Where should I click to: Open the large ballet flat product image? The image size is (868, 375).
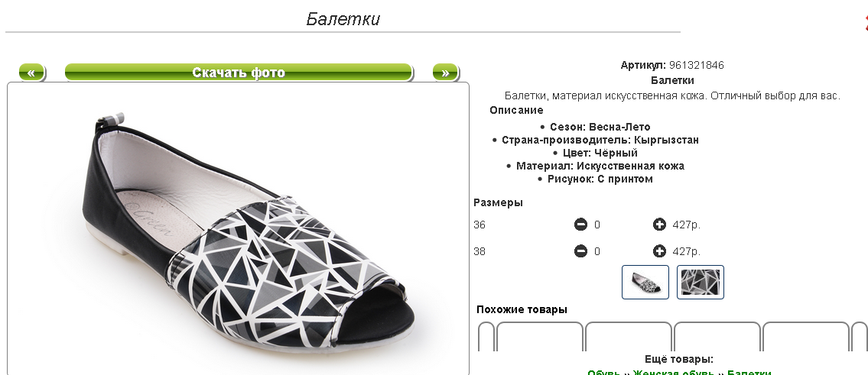pyautogui.click(x=238, y=229)
